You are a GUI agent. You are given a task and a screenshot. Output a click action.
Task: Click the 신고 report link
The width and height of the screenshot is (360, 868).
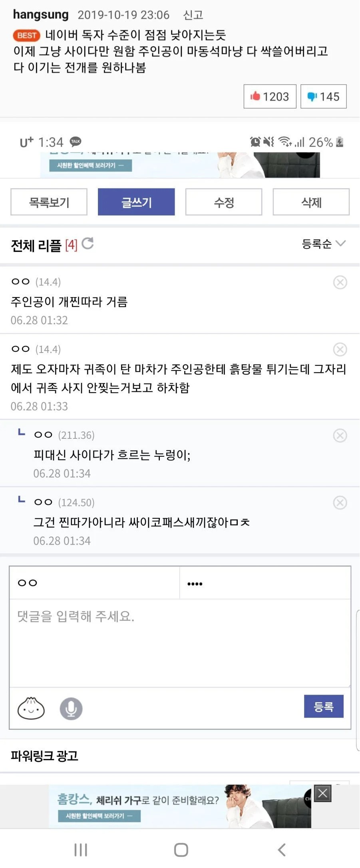[193, 15]
